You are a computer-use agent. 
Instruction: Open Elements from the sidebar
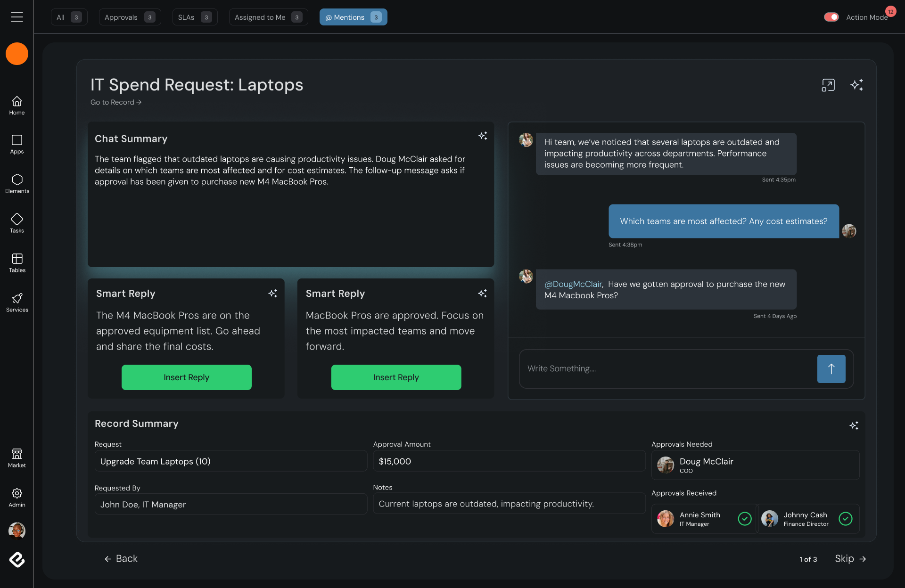click(x=17, y=183)
